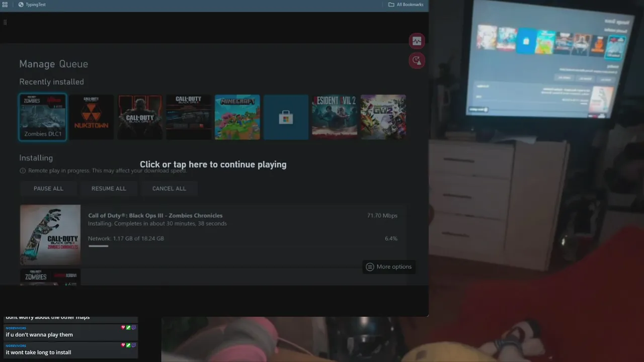
Task: Click the red clock warning icon
Action: pyautogui.click(x=417, y=61)
